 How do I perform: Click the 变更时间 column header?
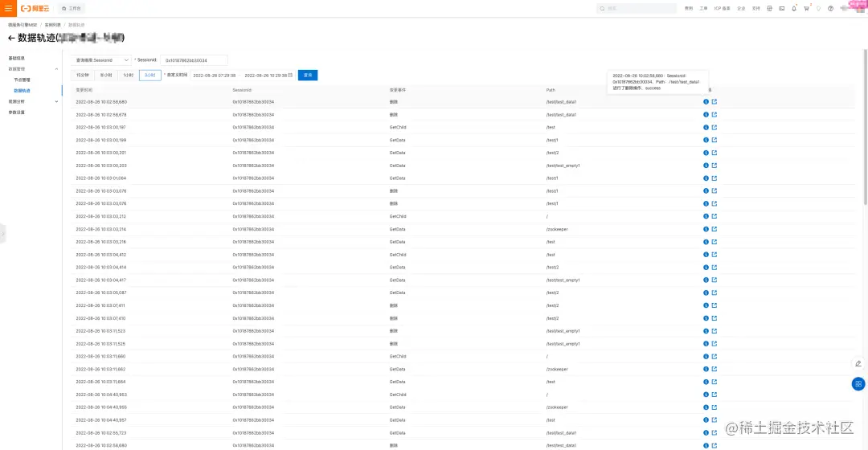point(84,90)
